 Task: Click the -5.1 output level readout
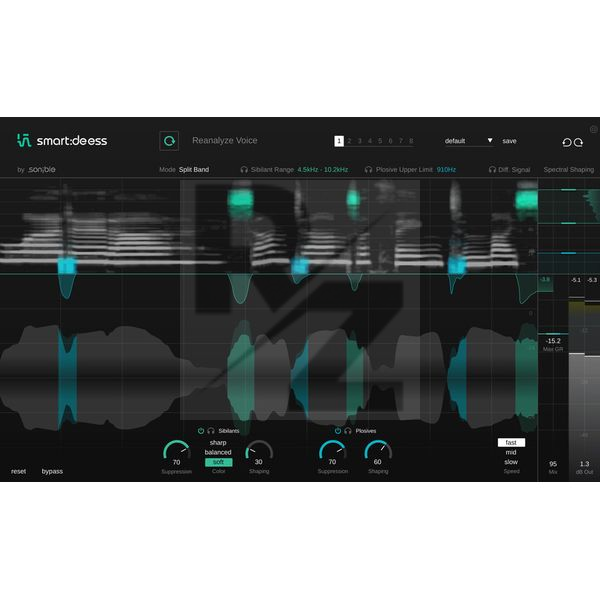pos(576,280)
